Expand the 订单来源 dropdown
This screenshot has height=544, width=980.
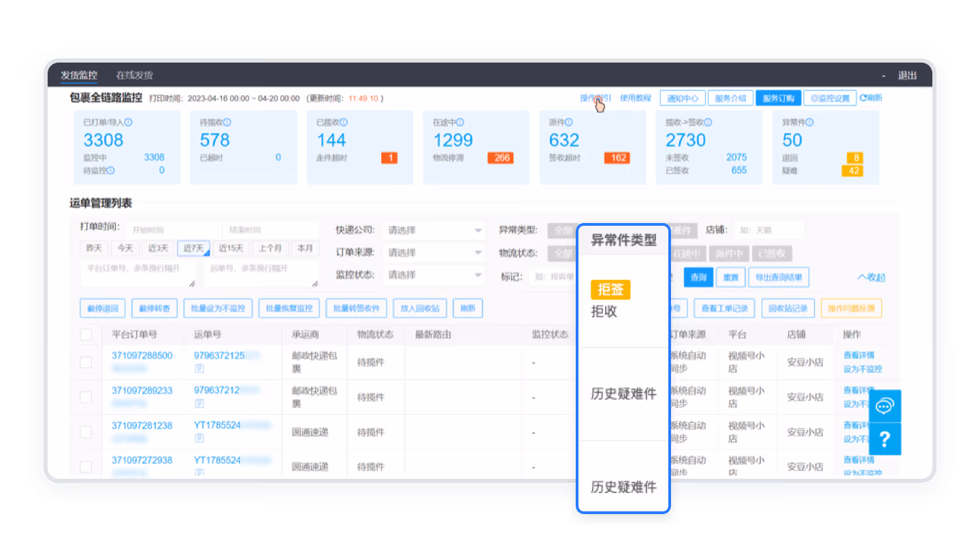433,253
